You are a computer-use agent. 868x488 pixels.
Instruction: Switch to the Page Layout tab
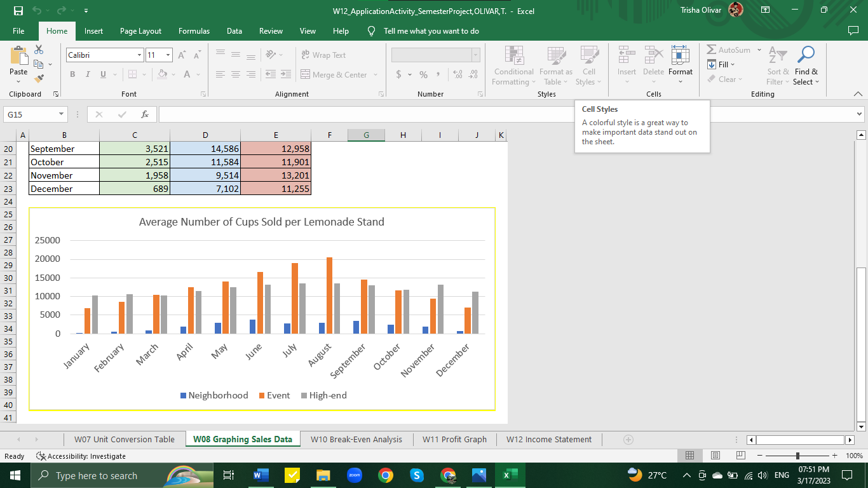[140, 30]
